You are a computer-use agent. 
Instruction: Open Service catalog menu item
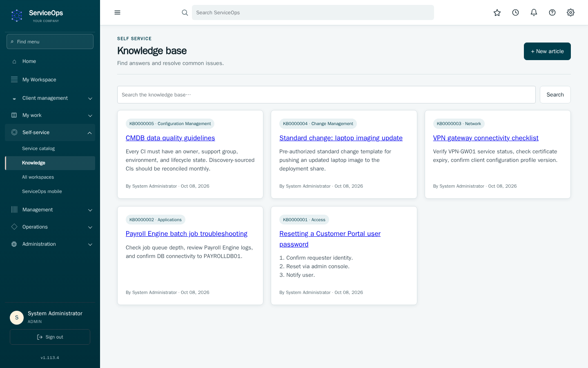tap(50, 148)
